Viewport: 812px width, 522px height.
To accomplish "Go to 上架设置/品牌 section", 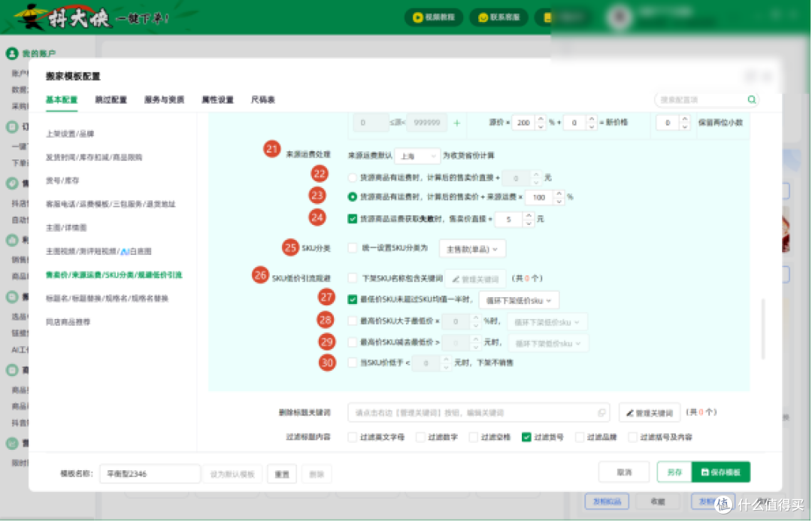I will point(70,134).
